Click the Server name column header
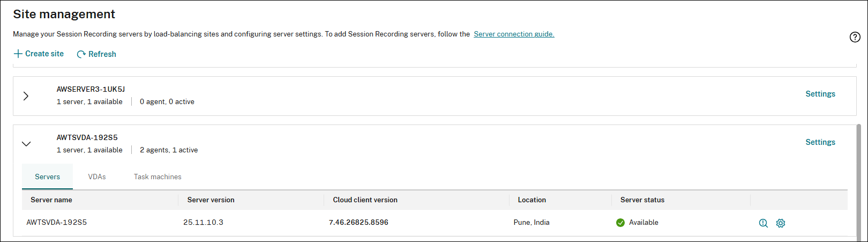Screen dimensions: 868x242 pos(51,200)
